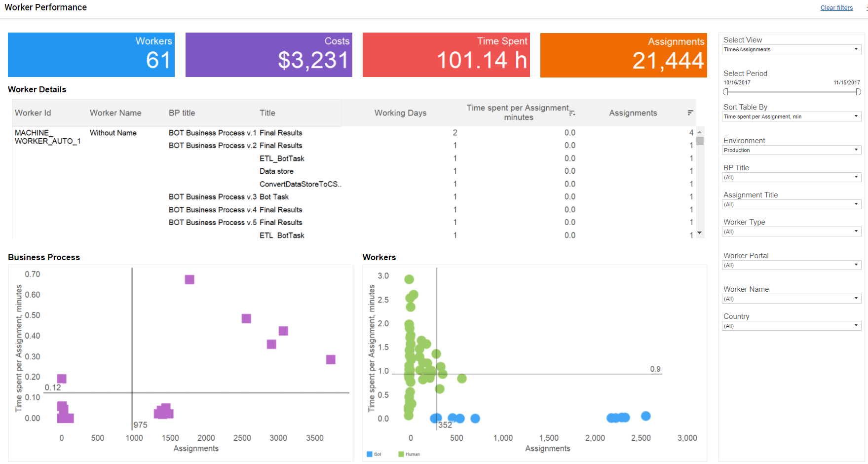Open the Sort Table By dropdown

792,116
